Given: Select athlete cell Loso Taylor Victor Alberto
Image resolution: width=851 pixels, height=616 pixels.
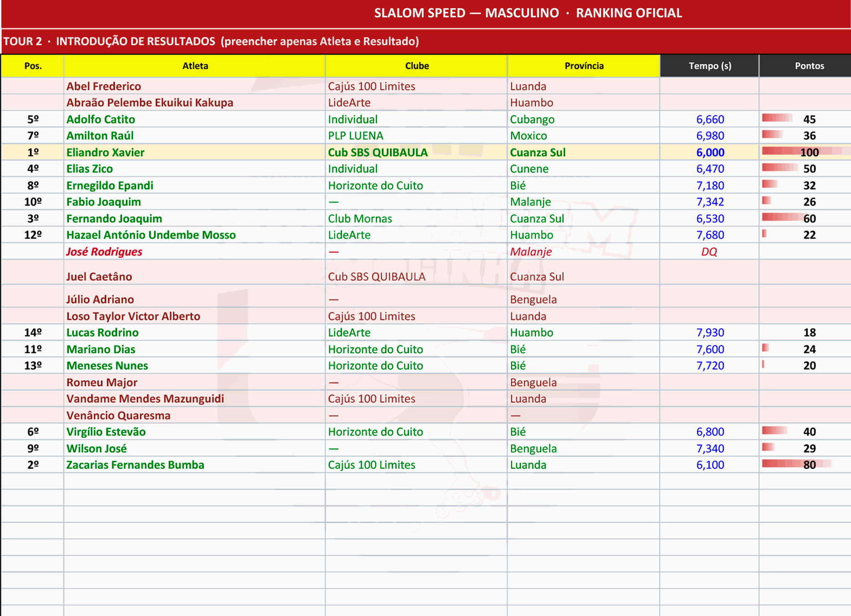Looking at the screenshot, I should [x=195, y=316].
